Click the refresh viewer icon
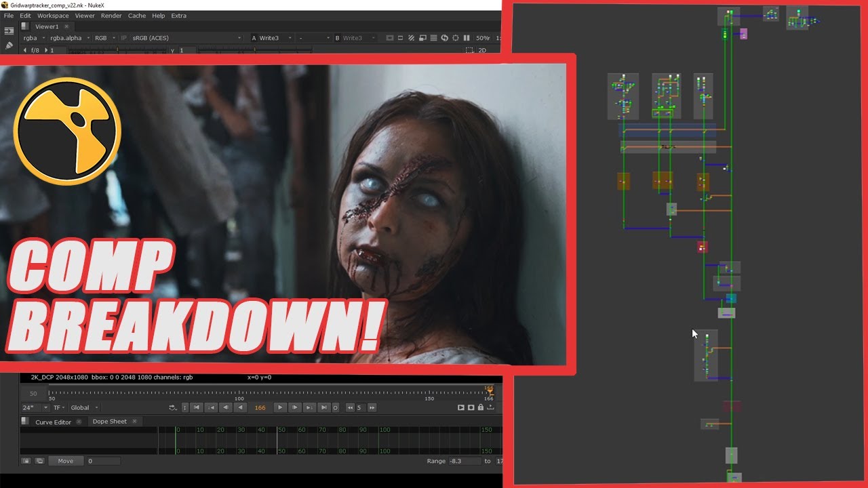Viewport: 868px width, 488px height. point(445,38)
